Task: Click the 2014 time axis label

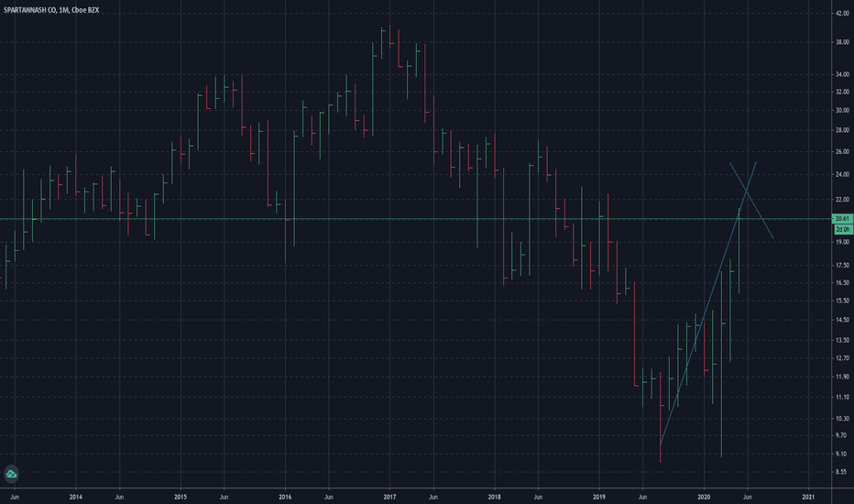Action: point(76,497)
